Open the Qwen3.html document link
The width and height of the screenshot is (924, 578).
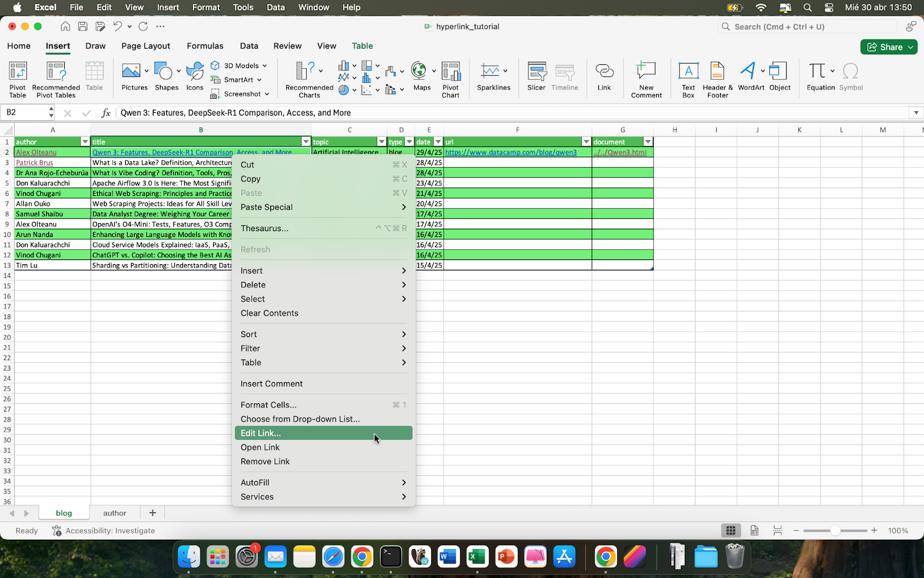620,153
